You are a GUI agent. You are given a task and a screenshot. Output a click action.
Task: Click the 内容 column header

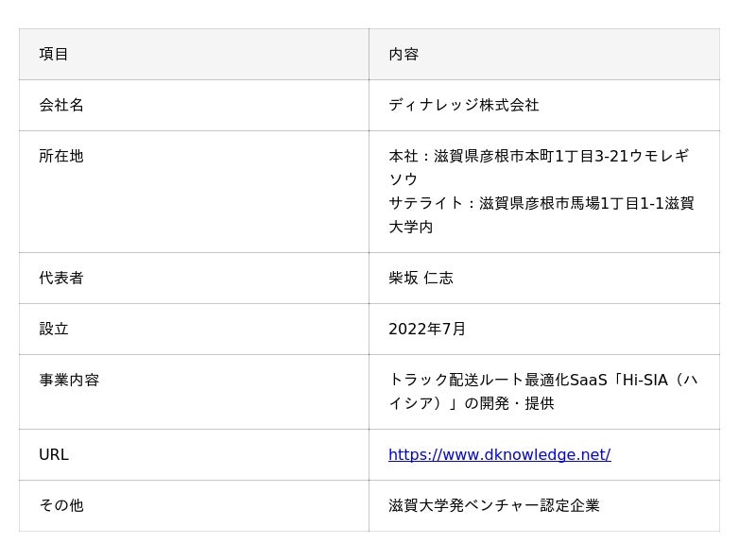(x=404, y=54)
